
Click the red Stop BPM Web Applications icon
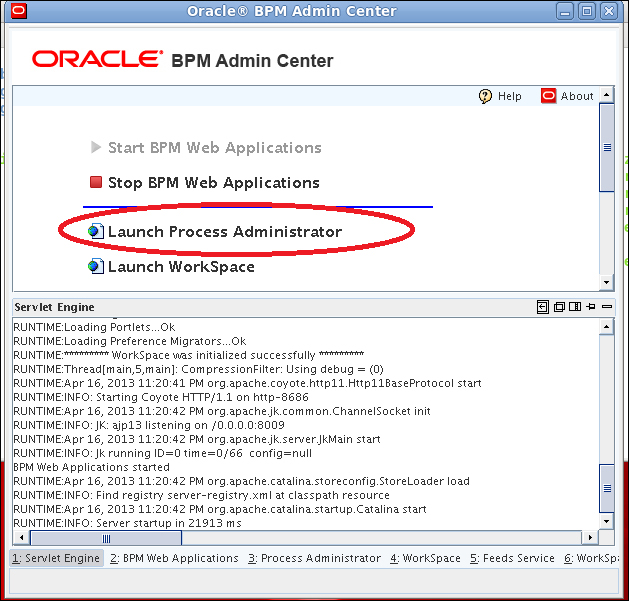click(x=96, y=182)
